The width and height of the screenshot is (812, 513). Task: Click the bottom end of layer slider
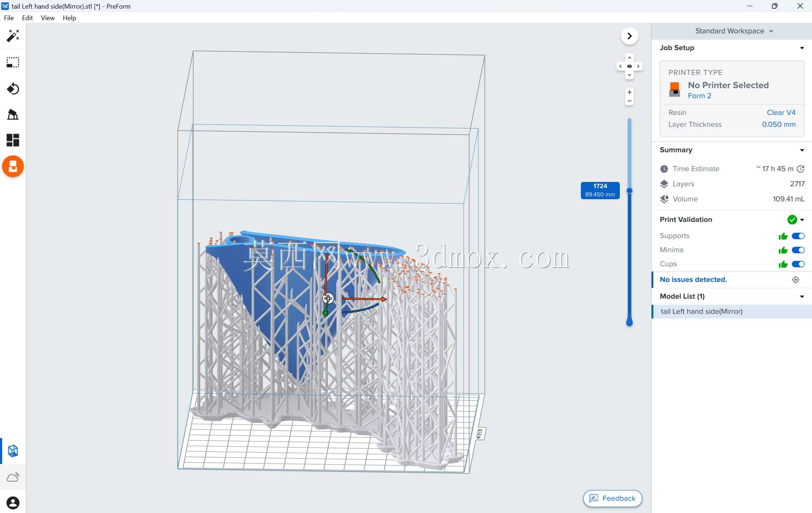pos(629,322)
